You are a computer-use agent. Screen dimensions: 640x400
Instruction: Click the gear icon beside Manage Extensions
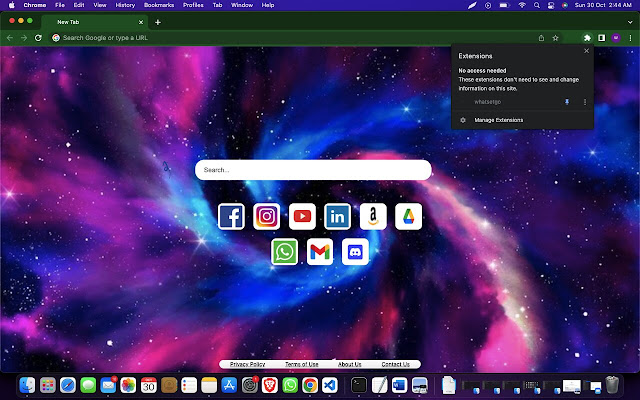coord(463,120)
